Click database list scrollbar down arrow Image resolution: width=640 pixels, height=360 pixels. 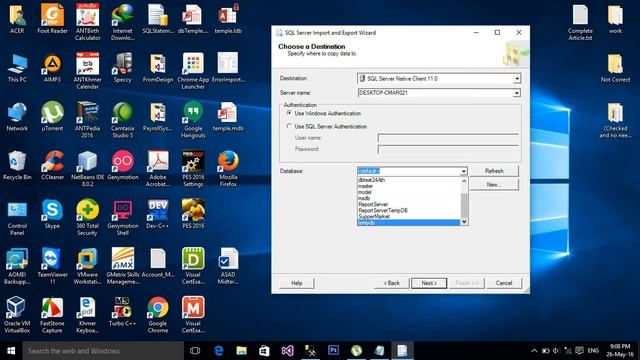[x=464, y=222]
